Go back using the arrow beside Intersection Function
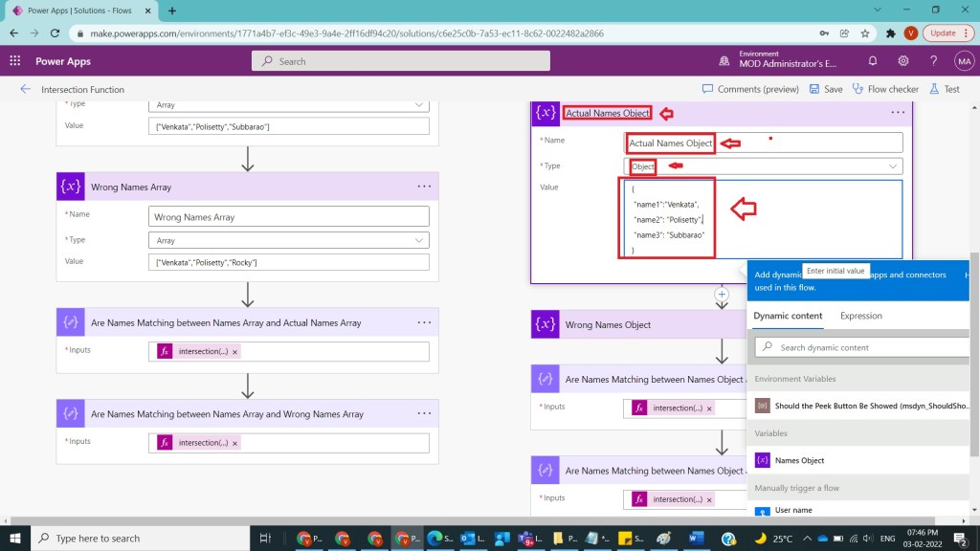980x551 pixels. tap(25, 89)
